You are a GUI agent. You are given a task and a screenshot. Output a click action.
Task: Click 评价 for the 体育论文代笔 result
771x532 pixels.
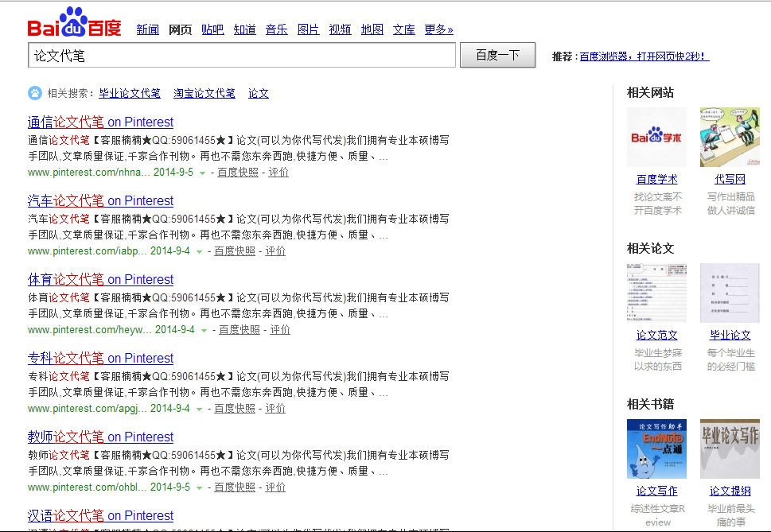(280, 329)
